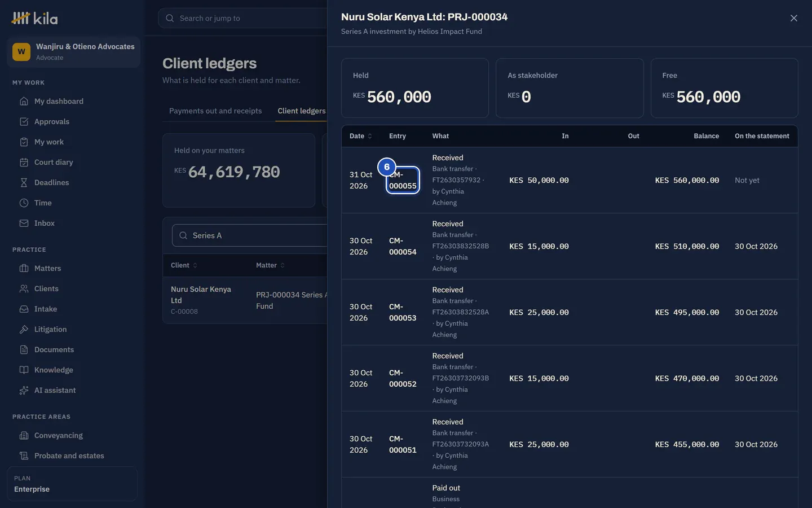Open My dashboard home icon
This screenshot has width=812, height=508.
coord(24,102)
